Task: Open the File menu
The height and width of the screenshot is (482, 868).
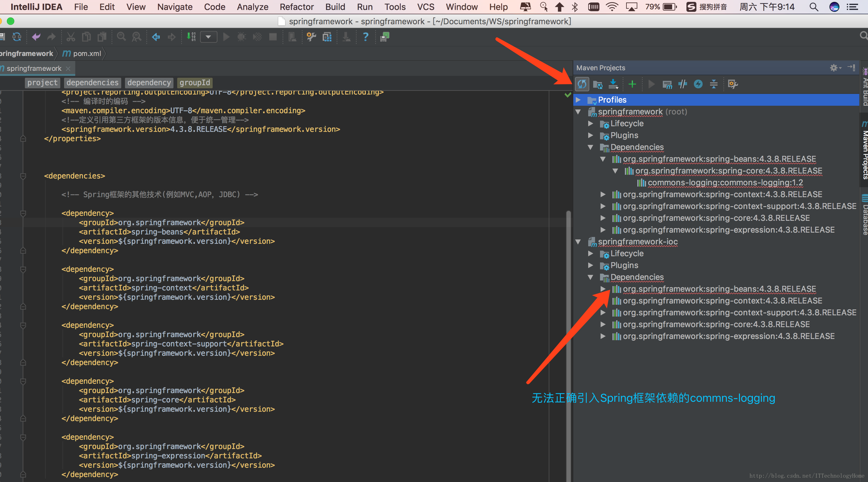Action: [81, 7]
